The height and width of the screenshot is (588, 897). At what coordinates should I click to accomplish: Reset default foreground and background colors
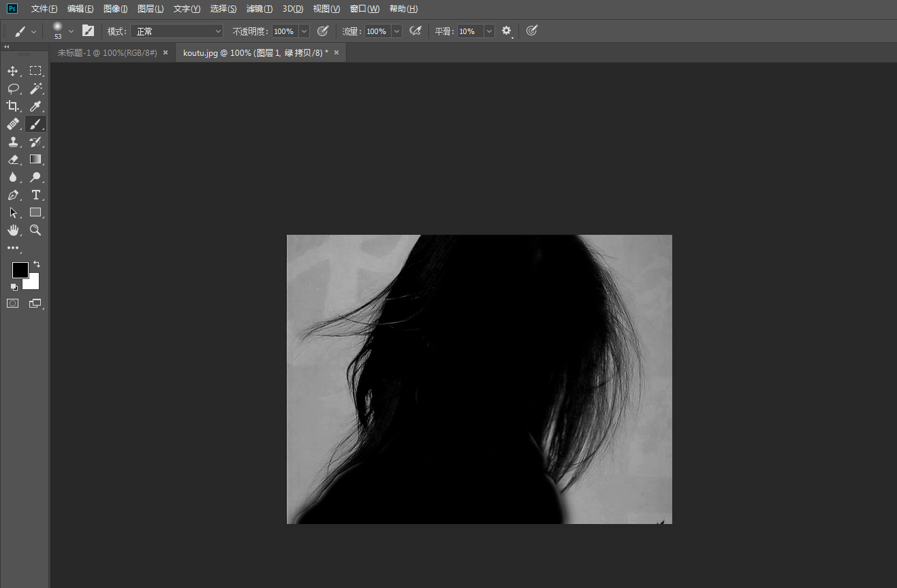pyautogui.click(x=14, y=287)
